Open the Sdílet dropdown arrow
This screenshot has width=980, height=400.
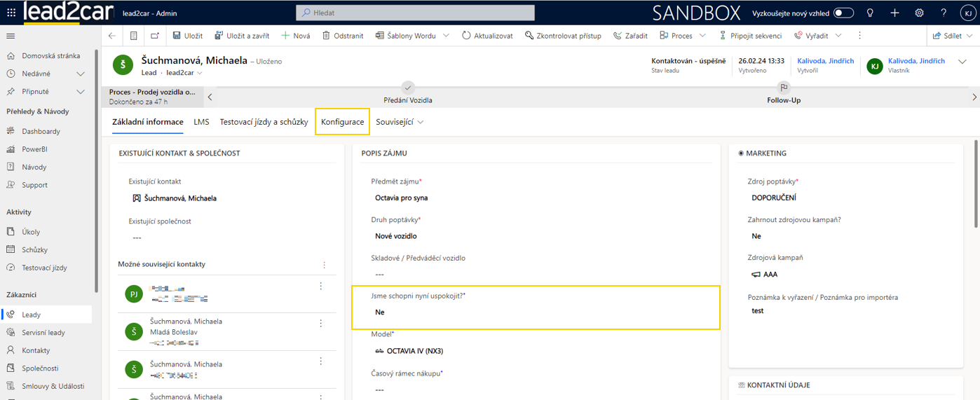pos(969,36)
